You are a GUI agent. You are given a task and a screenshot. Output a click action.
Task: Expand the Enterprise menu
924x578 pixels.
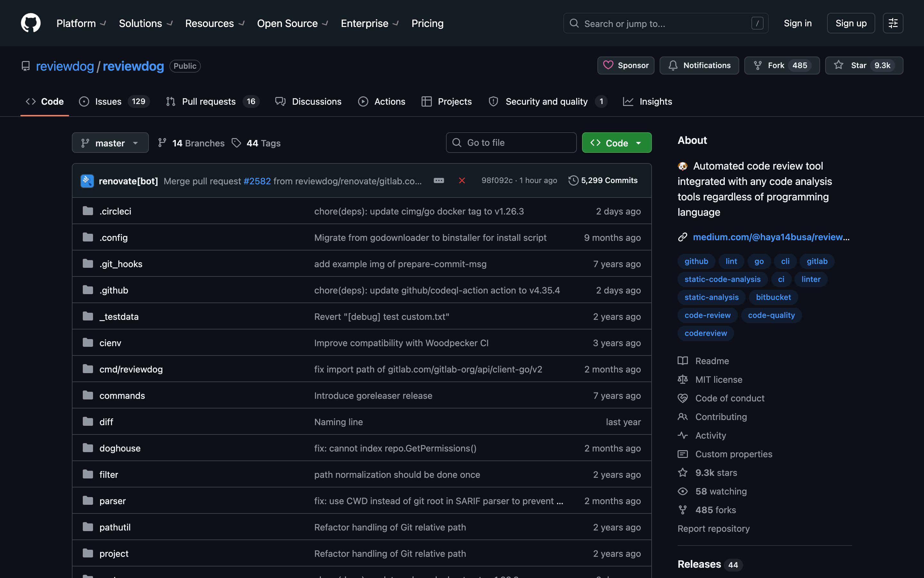coord(370,23)
